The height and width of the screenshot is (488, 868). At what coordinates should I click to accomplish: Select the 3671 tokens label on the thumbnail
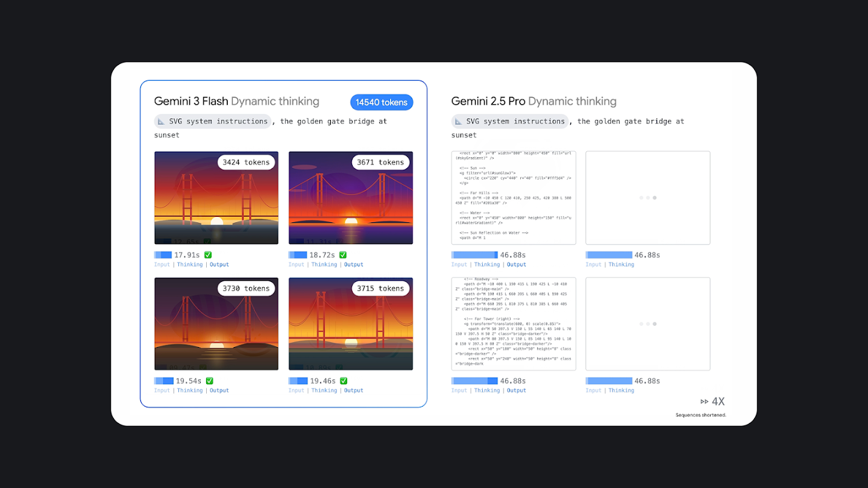380,162
